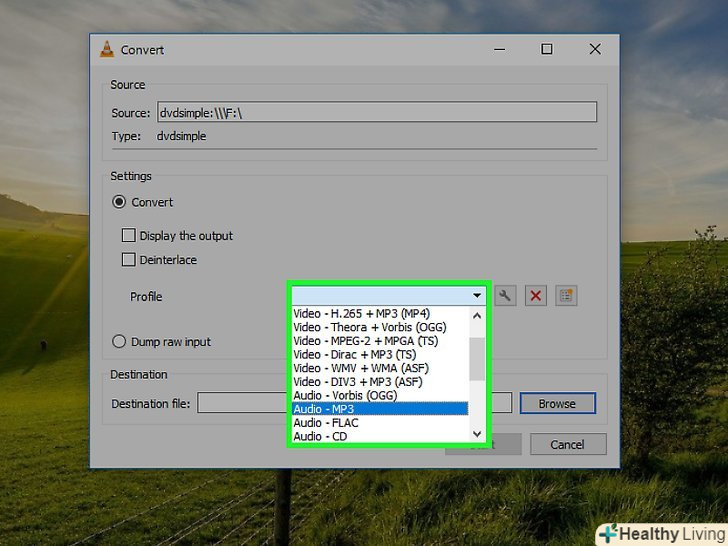Click the wrench icon to edit selected profile
The image size is (728, 546).
pos(505,296)
